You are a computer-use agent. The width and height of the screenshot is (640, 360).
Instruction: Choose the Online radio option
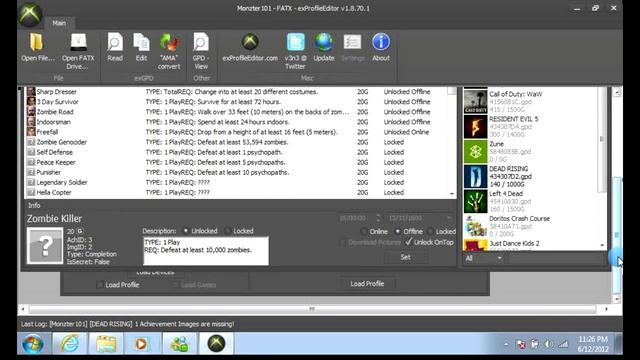pyautogui.click(x=364, y=231)
